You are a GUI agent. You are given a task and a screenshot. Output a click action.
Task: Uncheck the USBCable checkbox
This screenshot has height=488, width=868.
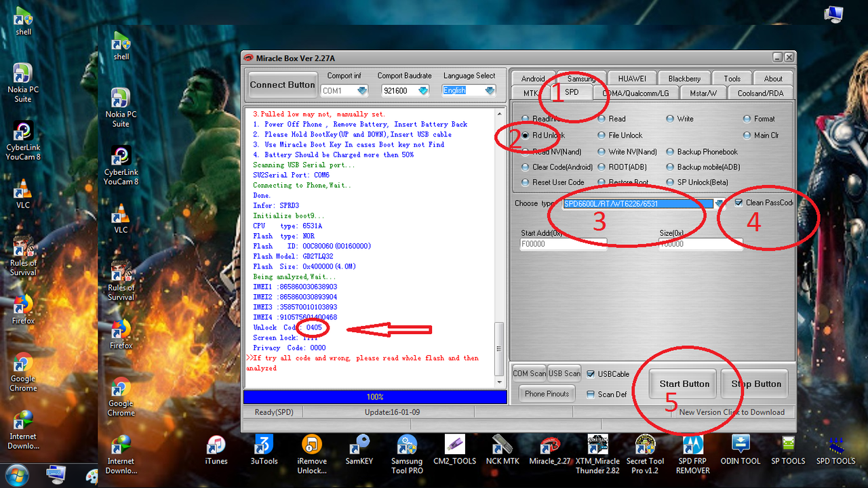point(591,373)
